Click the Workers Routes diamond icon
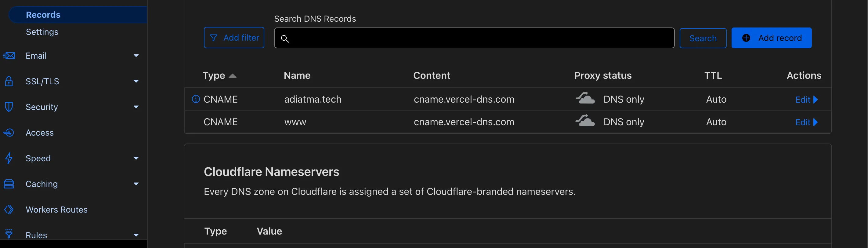Screen dimensions: 868x248 [9, 210]
